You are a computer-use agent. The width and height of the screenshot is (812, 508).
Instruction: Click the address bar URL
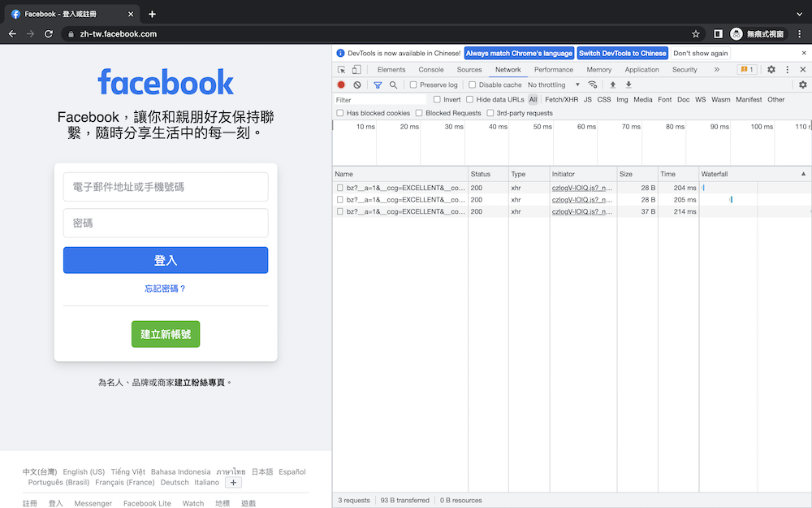118,33
